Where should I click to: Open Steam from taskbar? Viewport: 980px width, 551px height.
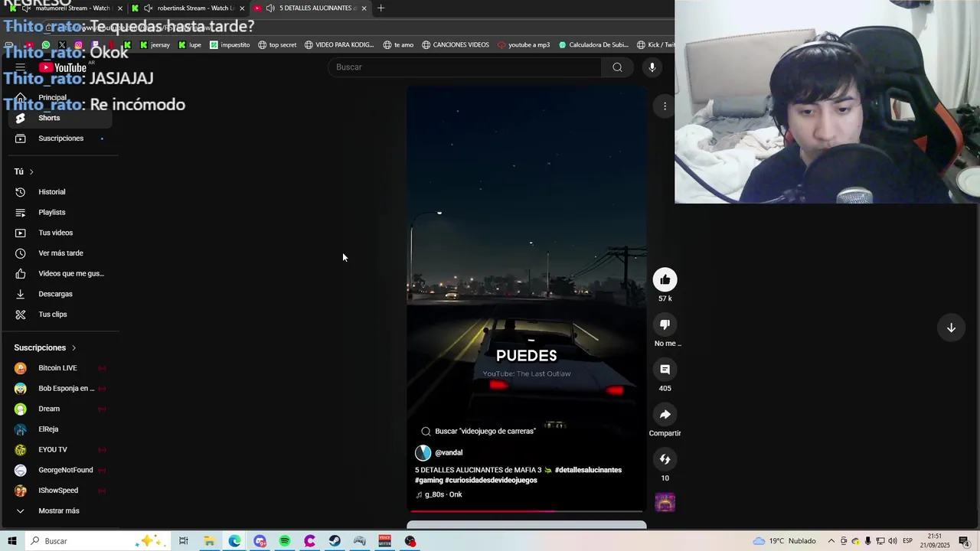[335, 541]
